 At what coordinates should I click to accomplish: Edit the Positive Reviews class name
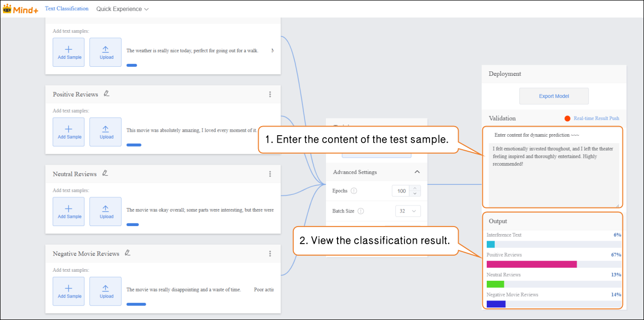click(106, 93)
